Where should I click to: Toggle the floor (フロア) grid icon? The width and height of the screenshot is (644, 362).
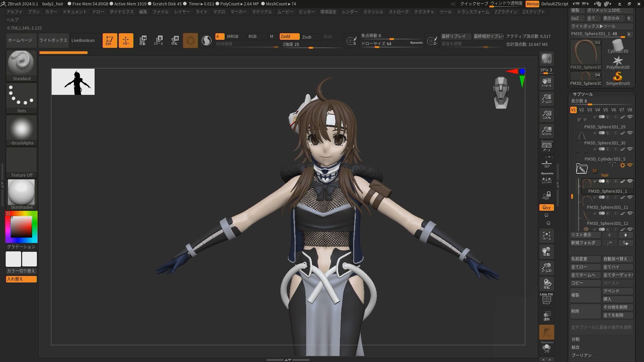point(547,164)
